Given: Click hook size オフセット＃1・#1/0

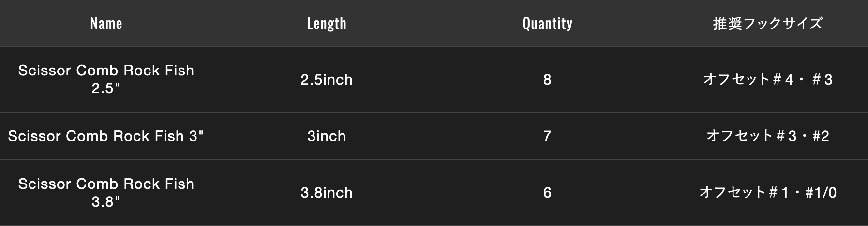Looking at the screenshot, I should point(768,192).
